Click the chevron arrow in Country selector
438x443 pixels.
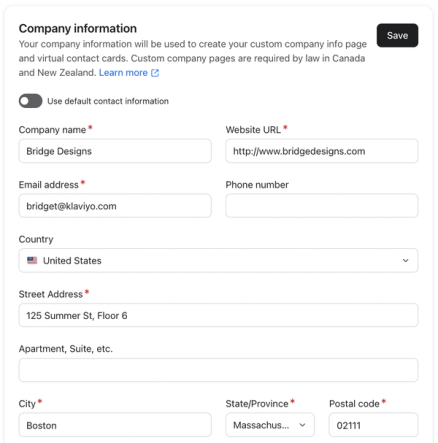[x=405, y=260]
